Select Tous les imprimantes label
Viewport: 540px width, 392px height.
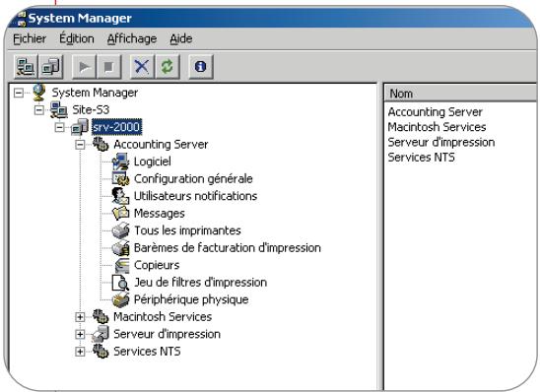(187, 230)
